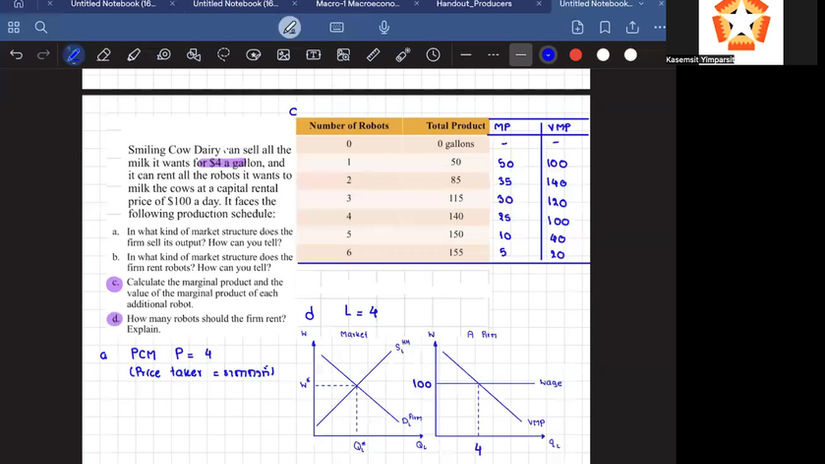Switch to the Handout_Producers tab
825x464 pixels.
coord(474,4)
